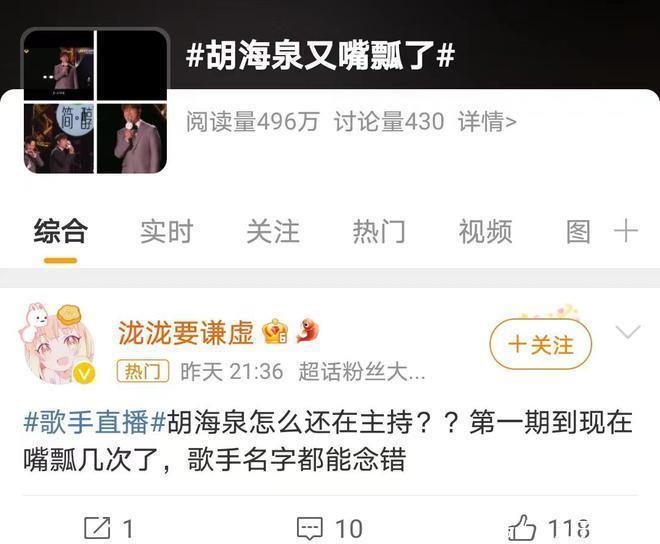The width and height of the screenshot is (660, 544).
Task: Tap the 热门 label on post
Action: (x=143, y=371)
